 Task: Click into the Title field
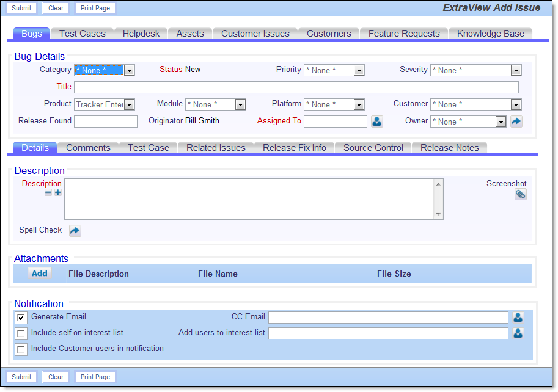tap(296, 87)
